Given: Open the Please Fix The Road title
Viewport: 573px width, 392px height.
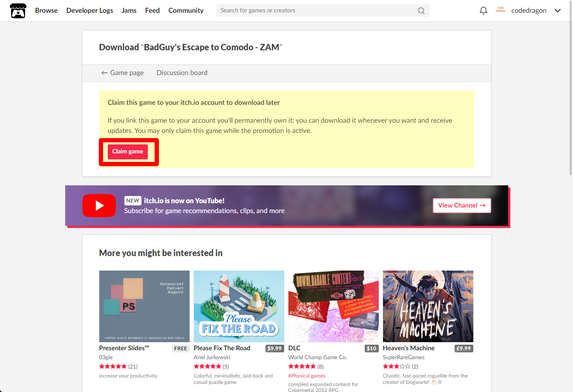Looking at the screenshot, I should coord(222,348).
